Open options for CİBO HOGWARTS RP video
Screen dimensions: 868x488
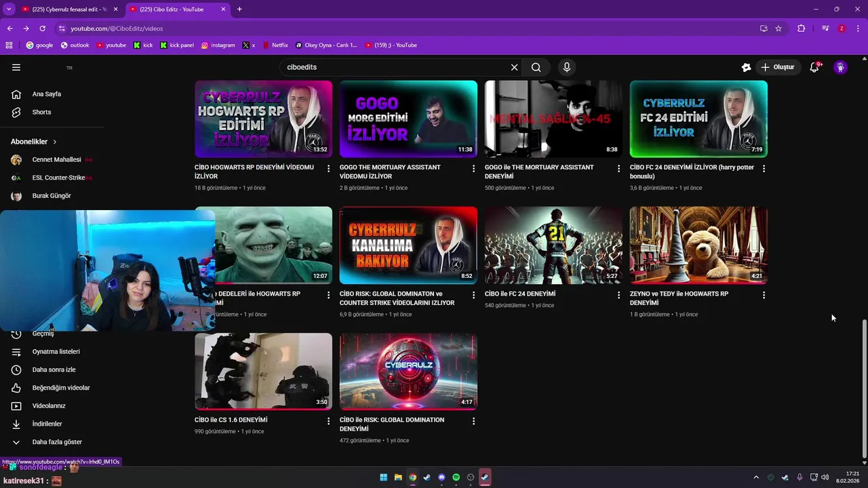point(328,168)
